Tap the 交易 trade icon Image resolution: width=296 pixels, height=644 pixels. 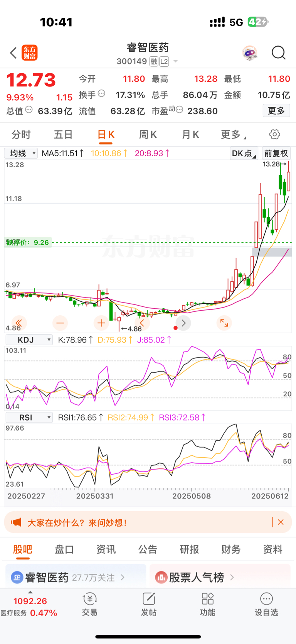[x=90, y=604]
